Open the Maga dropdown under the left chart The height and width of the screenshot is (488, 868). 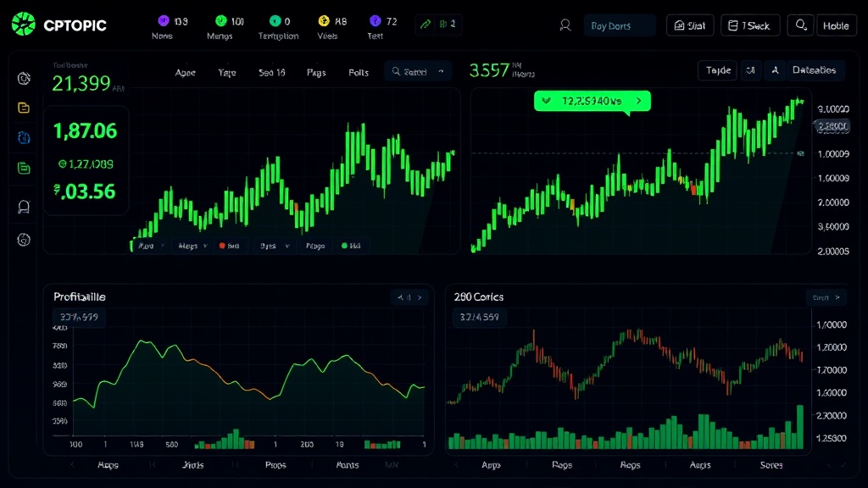pyautogui.click(x=192, y=246)
